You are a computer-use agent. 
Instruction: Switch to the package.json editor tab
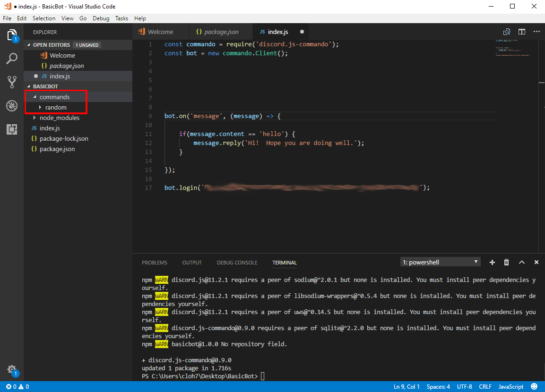pos(221,32)
